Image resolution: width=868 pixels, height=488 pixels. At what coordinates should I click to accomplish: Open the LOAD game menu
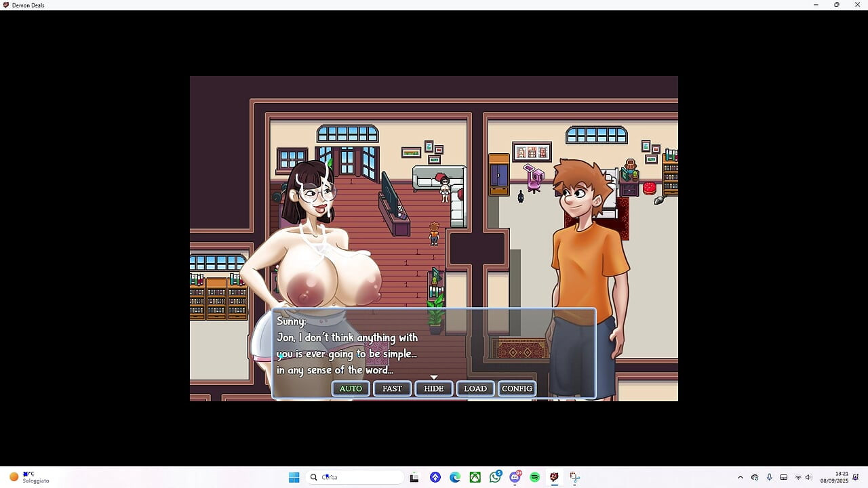475,388
